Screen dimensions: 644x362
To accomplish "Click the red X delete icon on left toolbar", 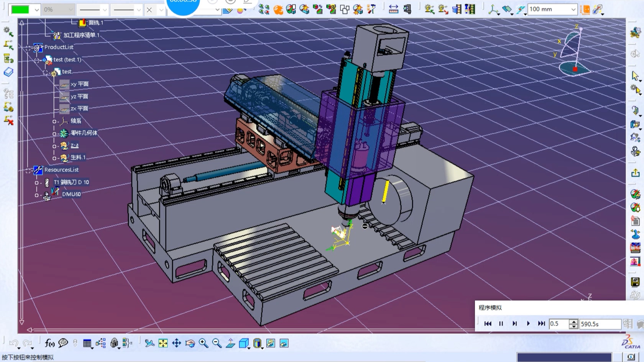I will [x=8, y=121].
